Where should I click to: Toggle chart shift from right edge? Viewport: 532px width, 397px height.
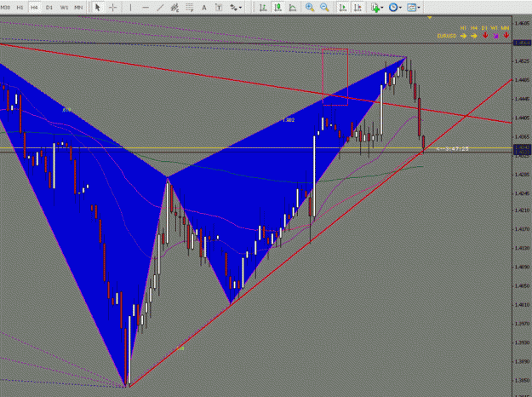pyautogui.click(x=358, y=7)
